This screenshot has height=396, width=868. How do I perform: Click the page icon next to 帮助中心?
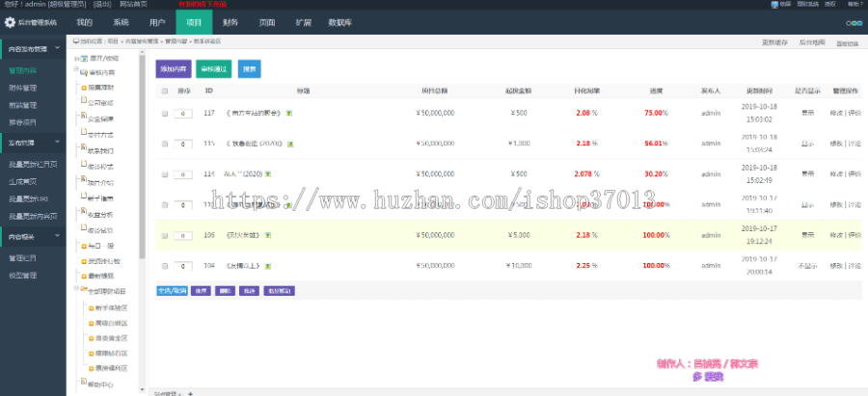(x=84, y=382)
